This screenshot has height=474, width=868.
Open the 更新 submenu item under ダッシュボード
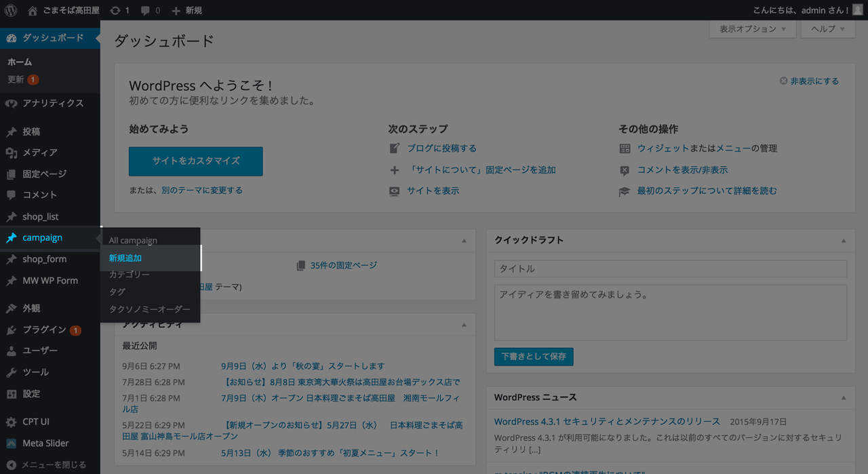tap(23, 79)
